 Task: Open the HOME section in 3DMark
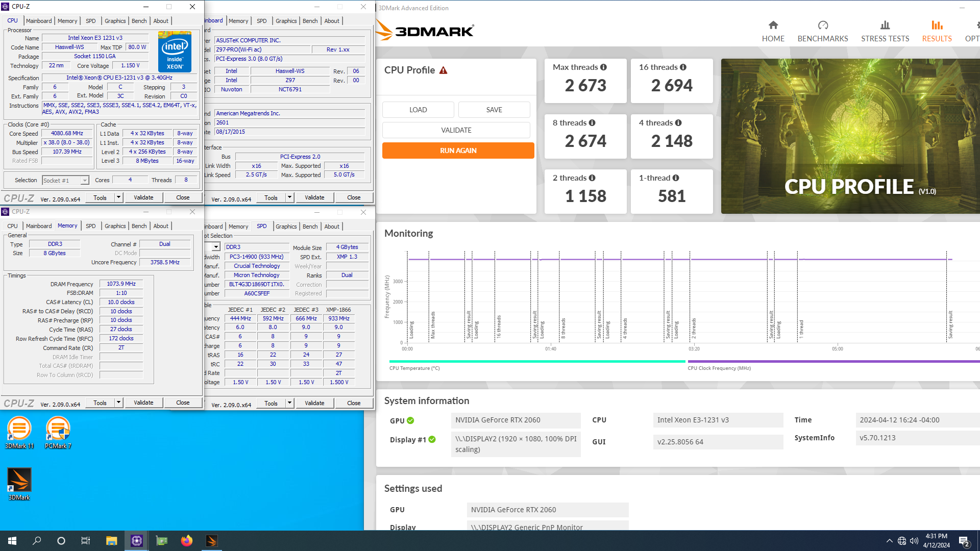[x=773, y=31]
